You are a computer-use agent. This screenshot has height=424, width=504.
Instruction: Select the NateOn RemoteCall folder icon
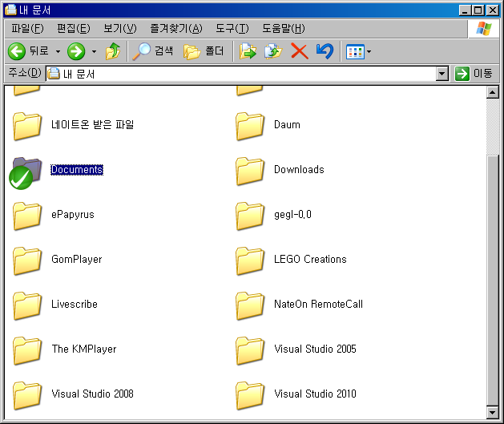[x=250, y=305]
